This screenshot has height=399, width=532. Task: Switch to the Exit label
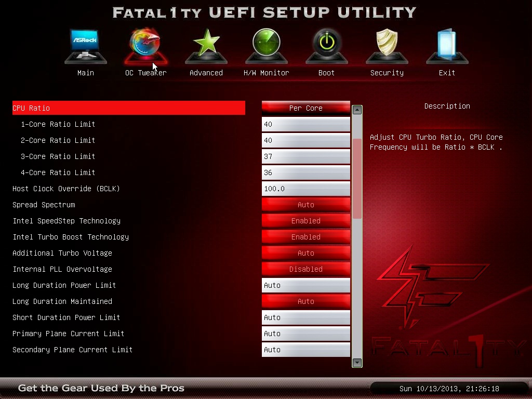click(447, 73)
